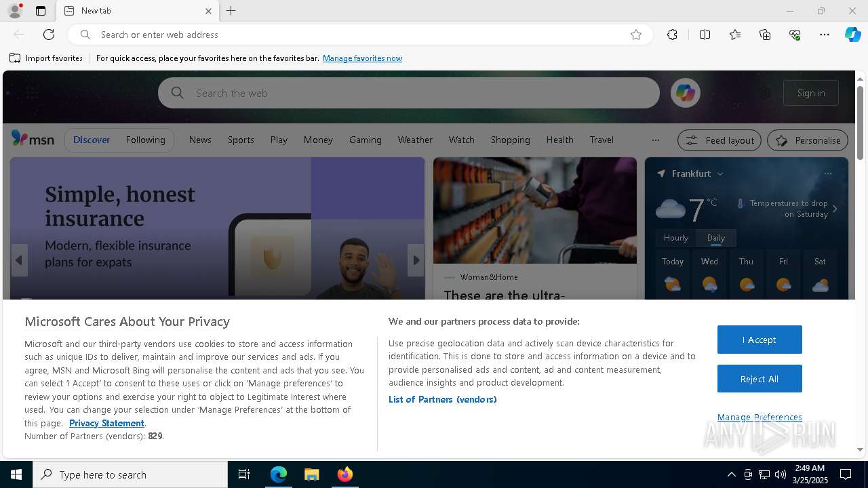Screen dimensions: 868x488
Task: Open the Privacy Statement link
Action: tap(106, 423)
